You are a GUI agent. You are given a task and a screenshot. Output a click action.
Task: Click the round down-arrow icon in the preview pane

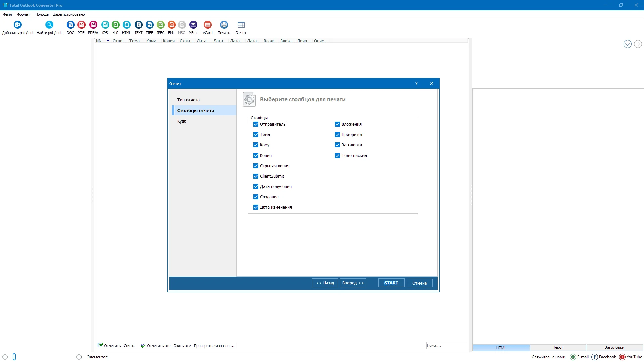tap(627, 44)
